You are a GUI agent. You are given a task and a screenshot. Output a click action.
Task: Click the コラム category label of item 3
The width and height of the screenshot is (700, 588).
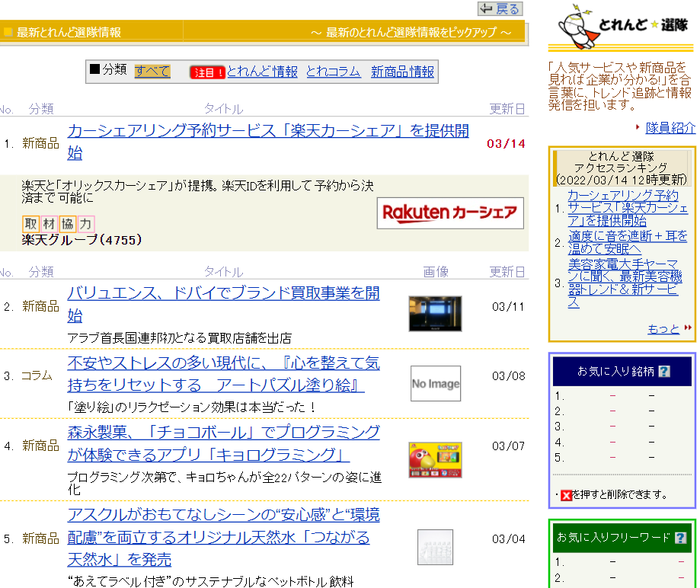click(x=37, y=375)
